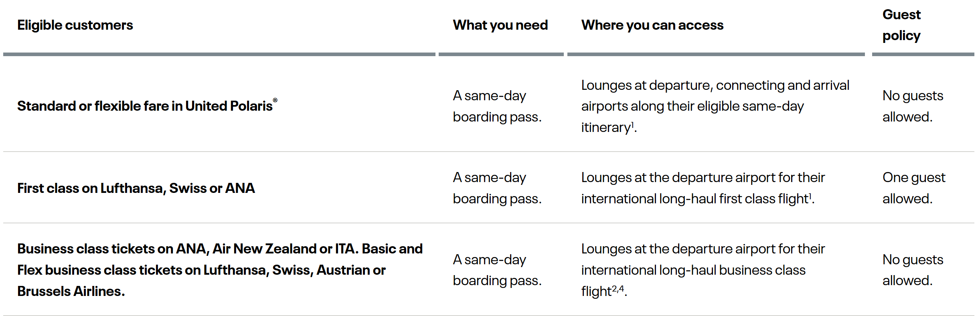Click the "One guest allowed" cell
Screen dimensions: 980x316
coord(913,188)
